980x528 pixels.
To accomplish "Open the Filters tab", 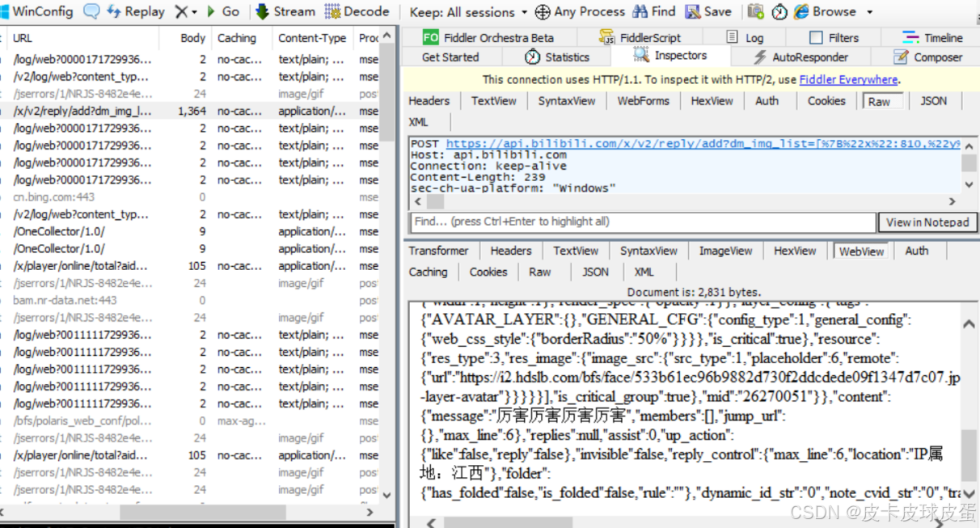I will click(834, 37).
